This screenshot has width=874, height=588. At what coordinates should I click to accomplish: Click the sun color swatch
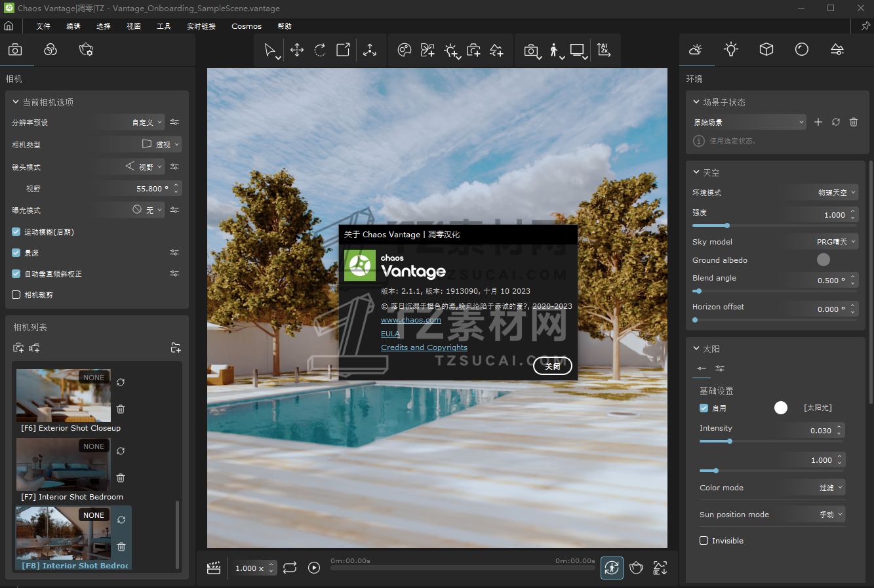[781, 408]
